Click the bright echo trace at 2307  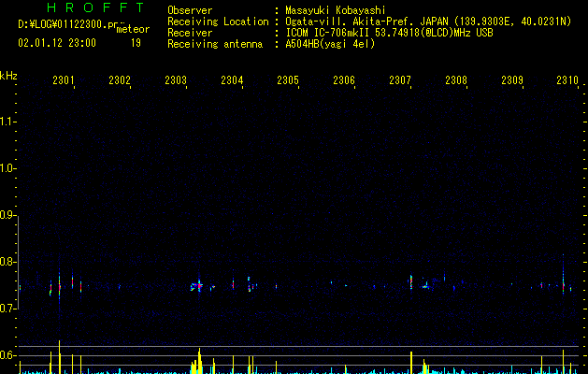411,282
